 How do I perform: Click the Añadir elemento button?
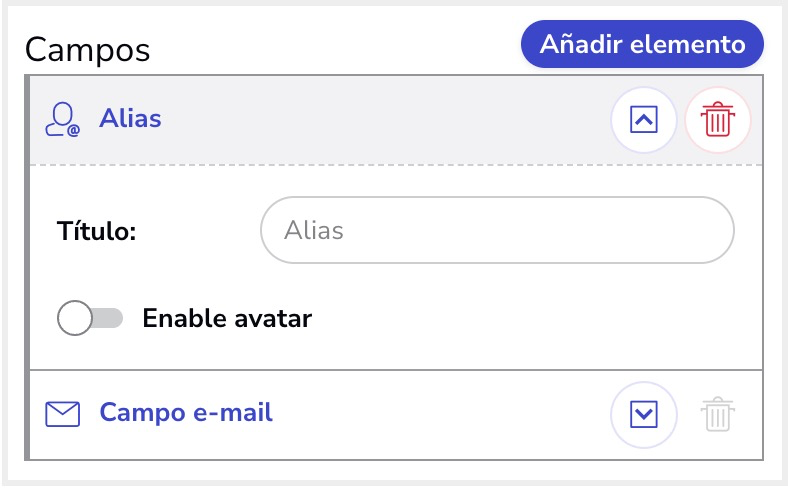[x=642, y=44]
